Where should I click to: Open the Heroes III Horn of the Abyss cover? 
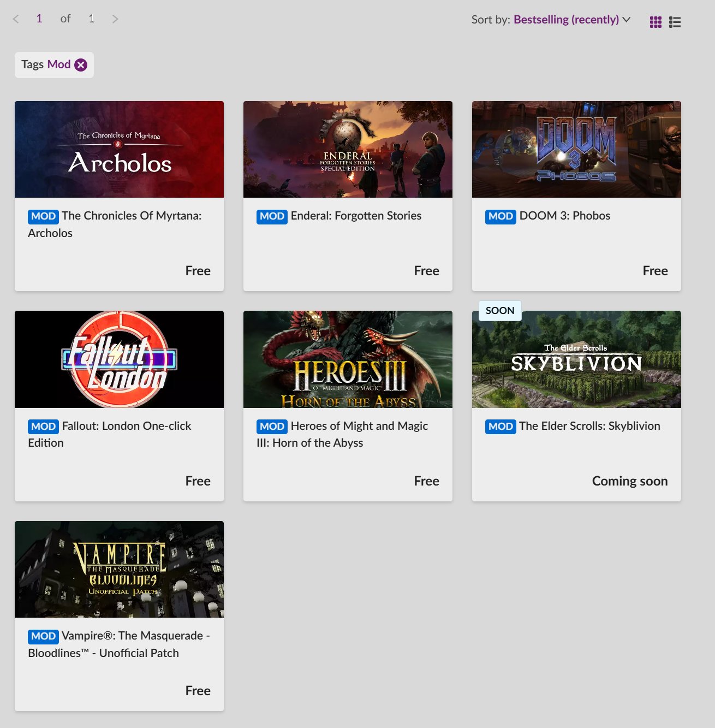(348, 359)
